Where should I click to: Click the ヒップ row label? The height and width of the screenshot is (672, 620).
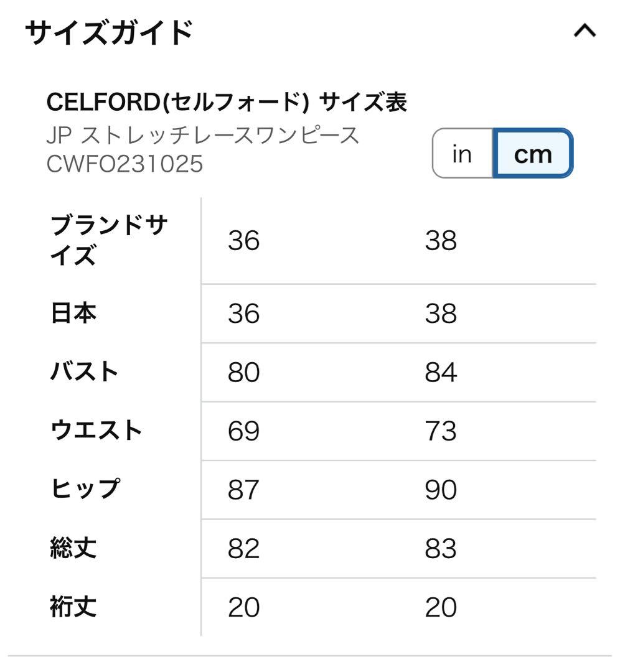click(x=84, y=488)
